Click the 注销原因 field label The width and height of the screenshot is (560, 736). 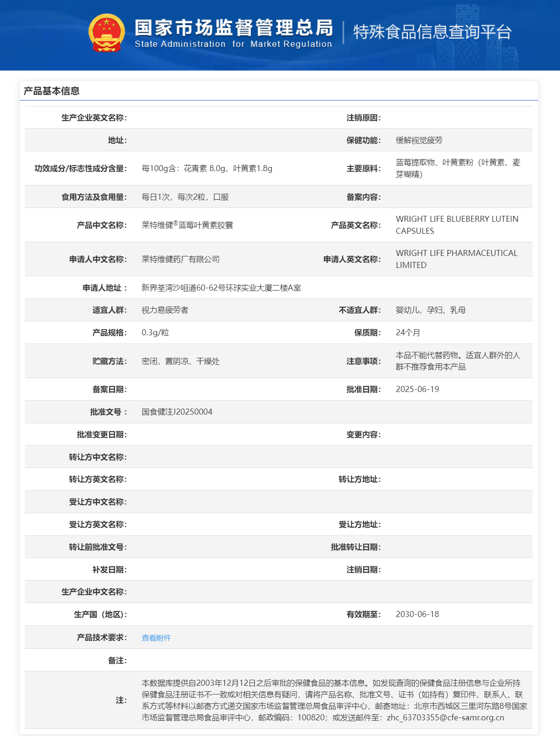[364, 118]
